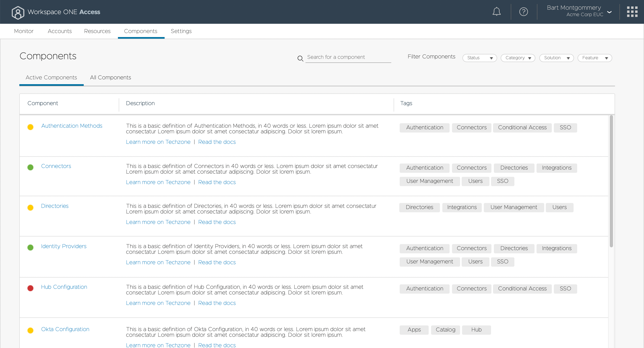This screenshot has width=644, height=348.
Task: Switch to the All Components tab
Action: (x=110, y=78)
